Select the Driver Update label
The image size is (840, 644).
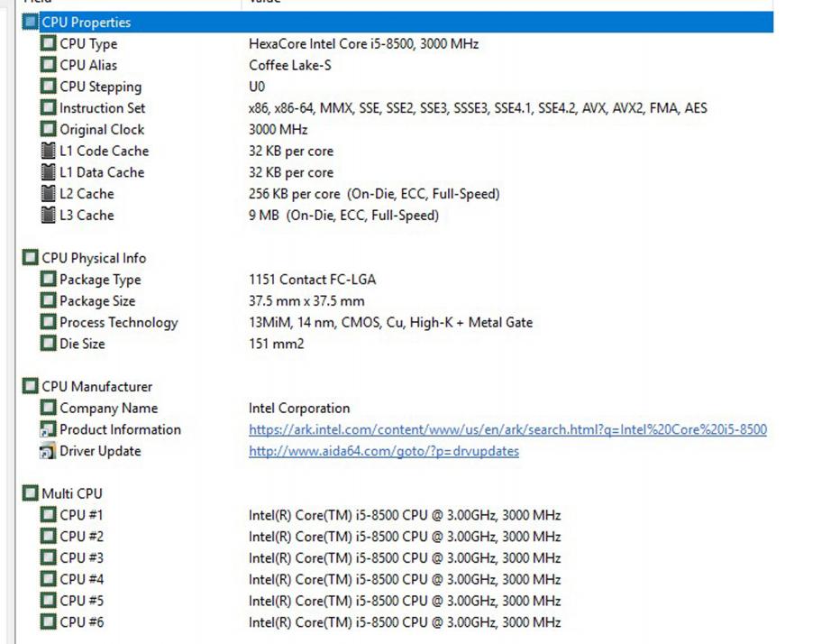(100, 451)
